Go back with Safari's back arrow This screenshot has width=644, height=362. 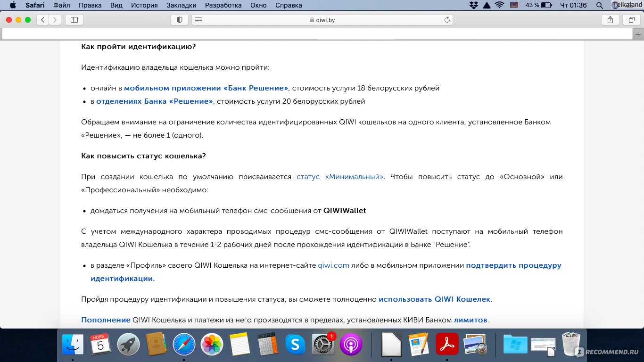[43, 20]
